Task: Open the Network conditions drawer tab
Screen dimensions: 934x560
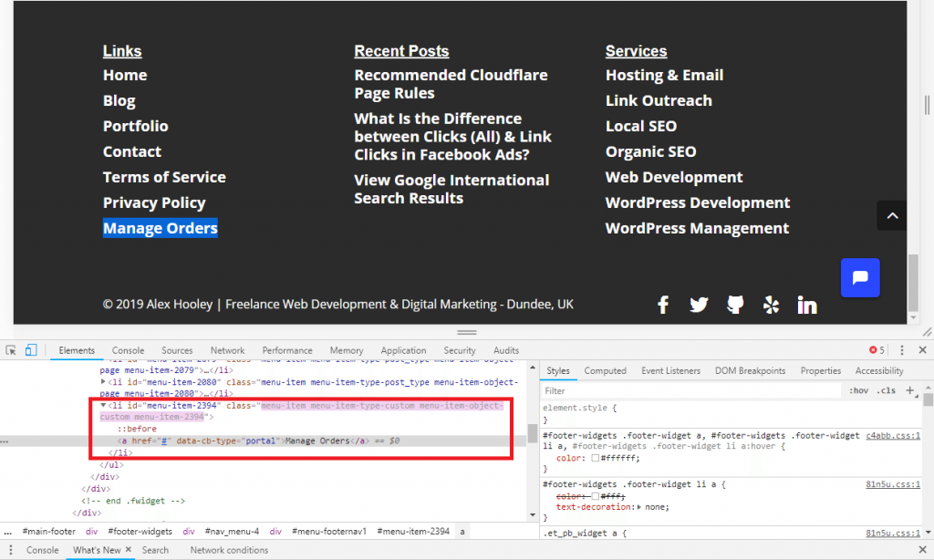Action: pyautogui.click(x=229, y=550)
